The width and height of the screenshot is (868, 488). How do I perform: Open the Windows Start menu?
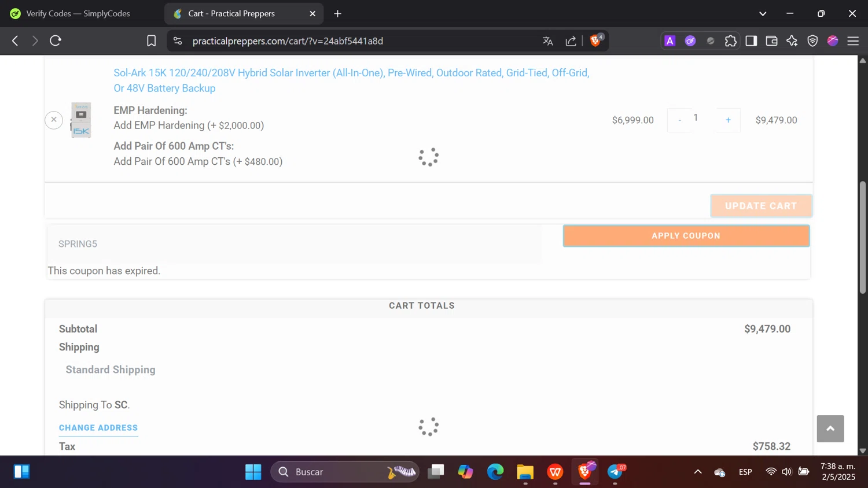253,472
